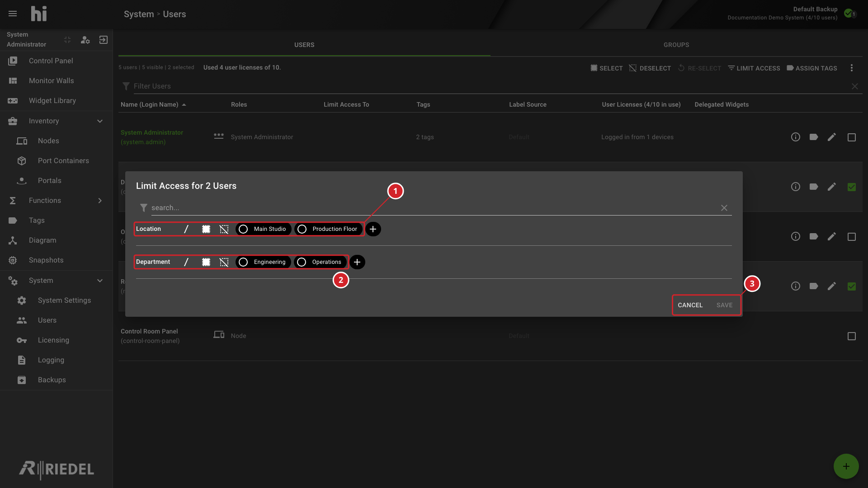Click the Default Backup status check icon
This screenshot has width=868, height=488.
(x=849, y=13)
